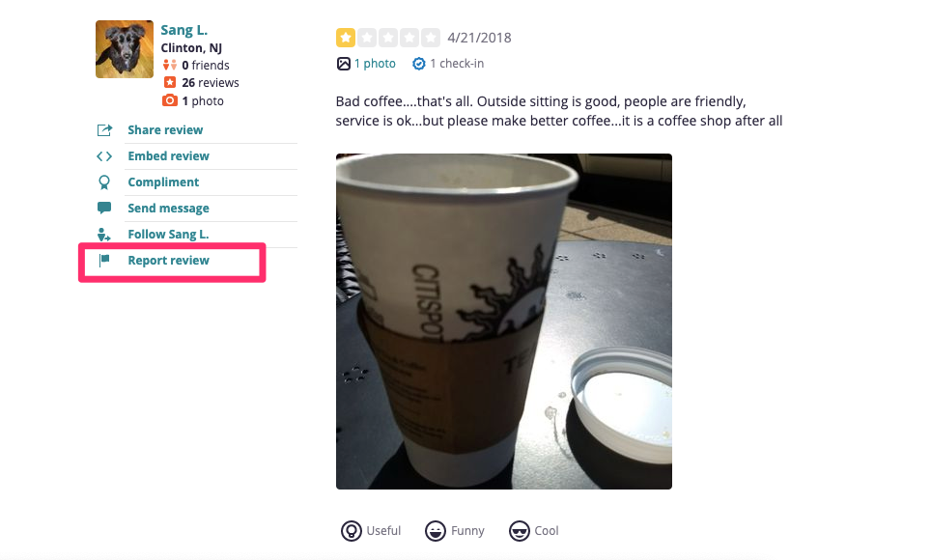
Task: Click the orange camera icon in the profile stats
Action: coord(170,100)
